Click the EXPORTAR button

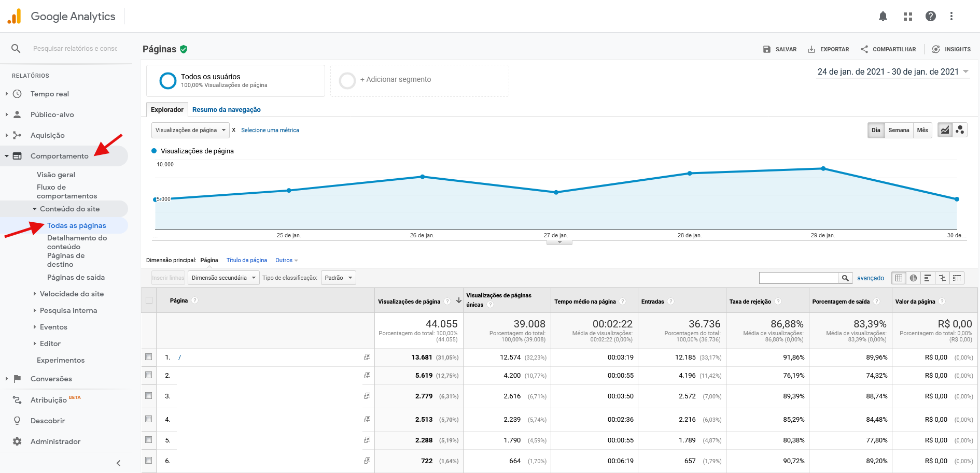[828, 49]
